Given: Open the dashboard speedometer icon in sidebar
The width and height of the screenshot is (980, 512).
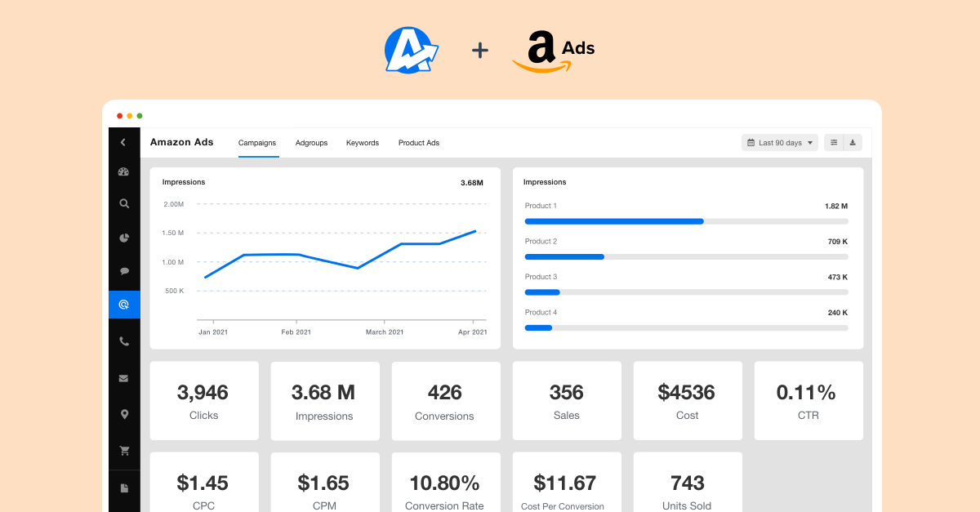Looking at the screenshot, I should click(124, 171).
